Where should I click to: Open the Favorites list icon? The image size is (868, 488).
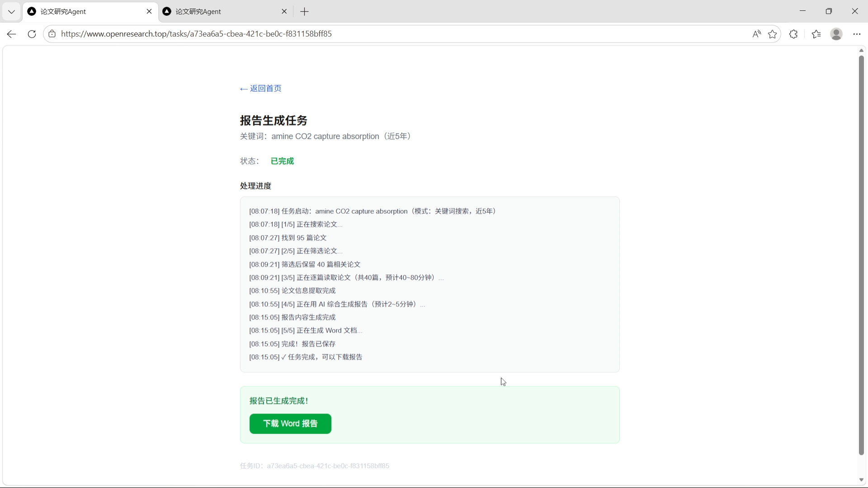click(x=816, y=34)
